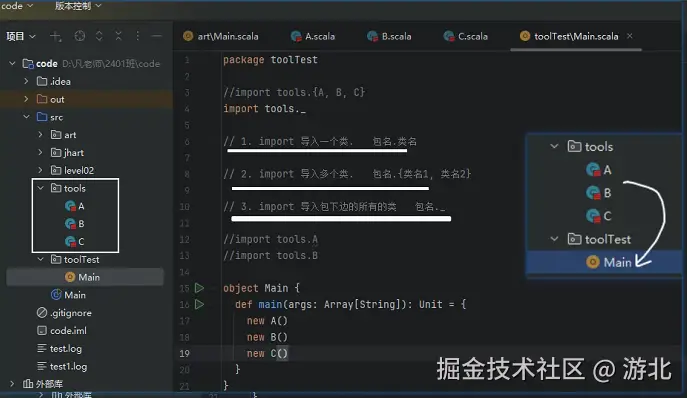The width and height of the screenshot is (687, 398).
Task: Click '//import tools.B' comment line
Action: tap(270, 256)
